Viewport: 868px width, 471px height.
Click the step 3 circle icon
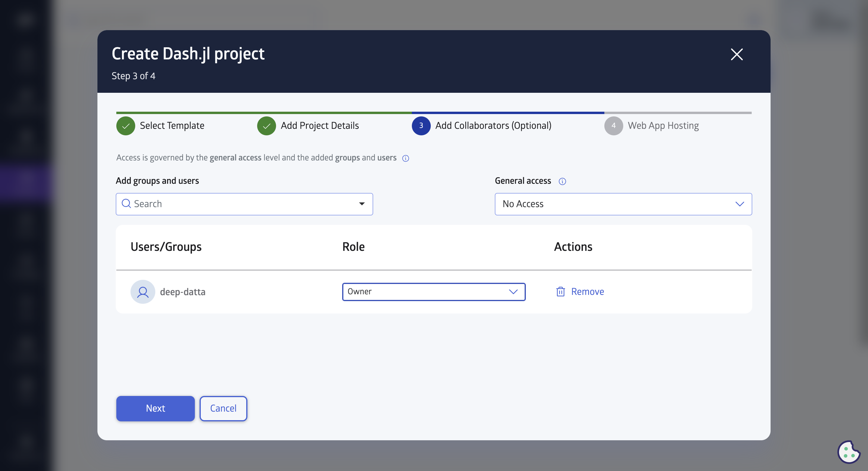click(421, 125)
